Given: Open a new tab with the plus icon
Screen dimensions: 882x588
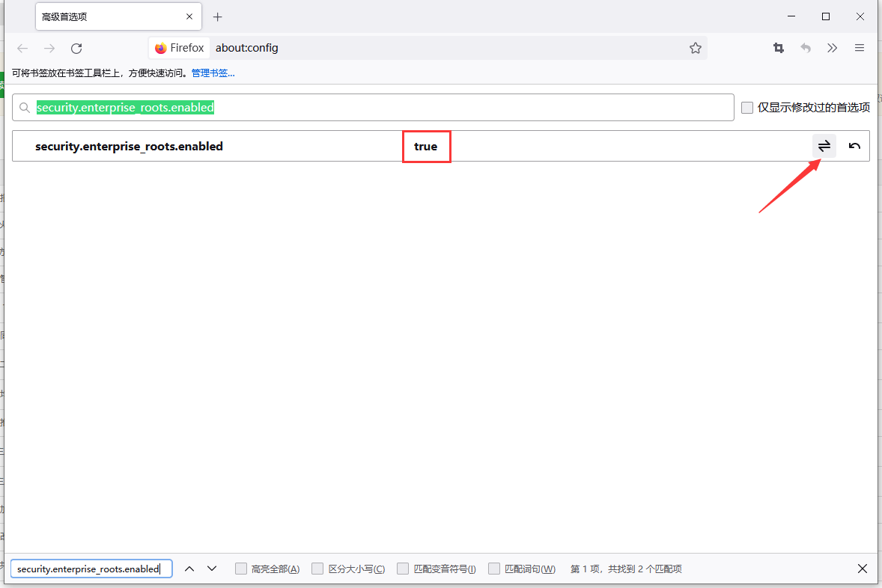Looking at the screenshot, I should pyautogui.click(x=217, y=16).
